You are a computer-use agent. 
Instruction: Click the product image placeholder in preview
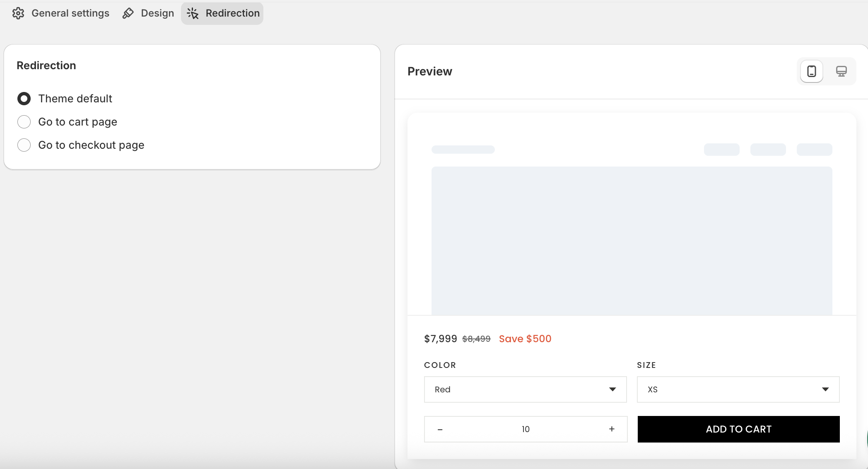pyautogui.click(x=632, y=240)
